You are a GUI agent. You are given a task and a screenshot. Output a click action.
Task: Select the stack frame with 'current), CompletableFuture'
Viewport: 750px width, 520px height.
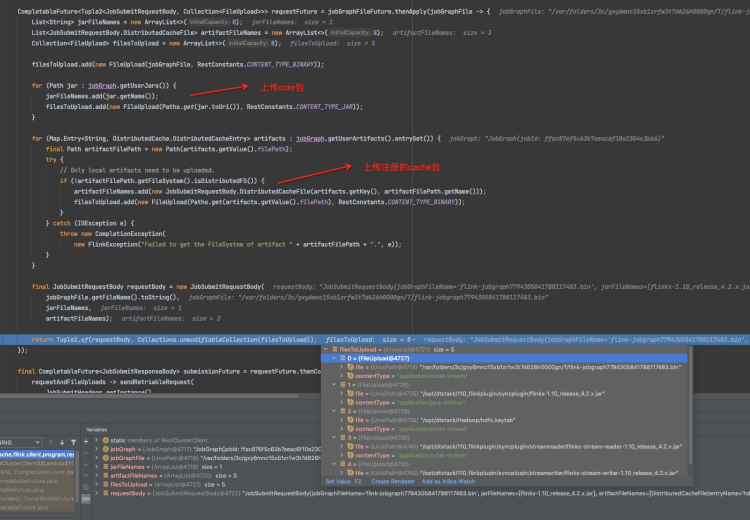point(37,498)
